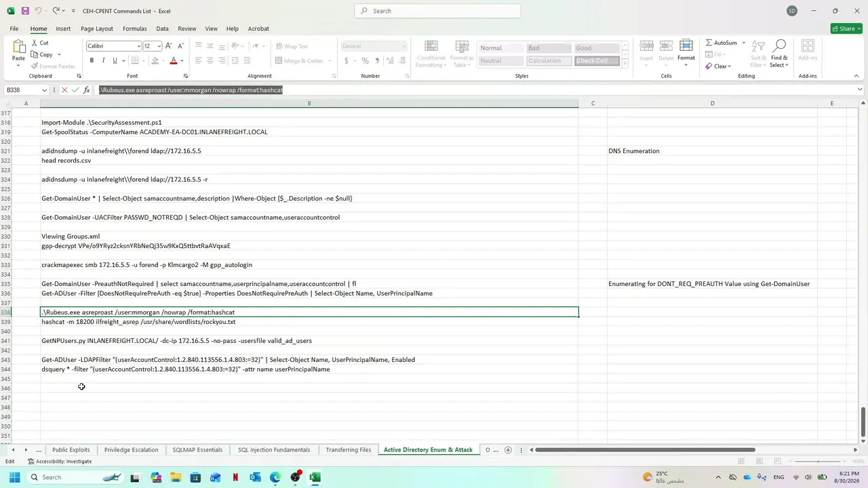The height and width of the screenshot is (488, 868).
Task: Toggle bottom vertical alignment
Action: (222, 46)
